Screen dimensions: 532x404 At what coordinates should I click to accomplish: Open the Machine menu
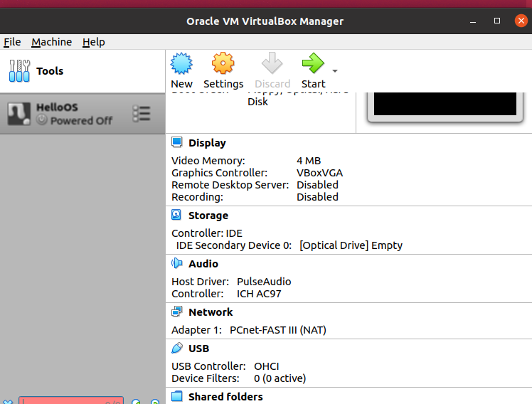51,42
